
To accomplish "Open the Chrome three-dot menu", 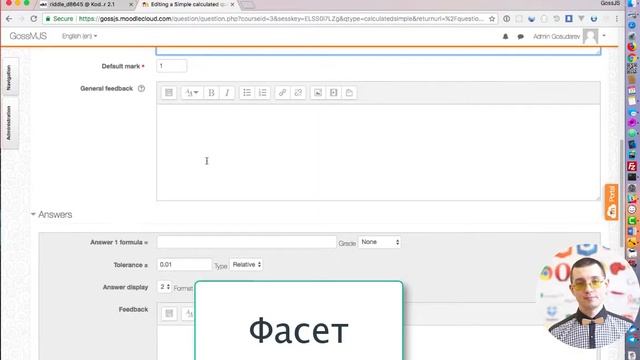I will [617, 19].
